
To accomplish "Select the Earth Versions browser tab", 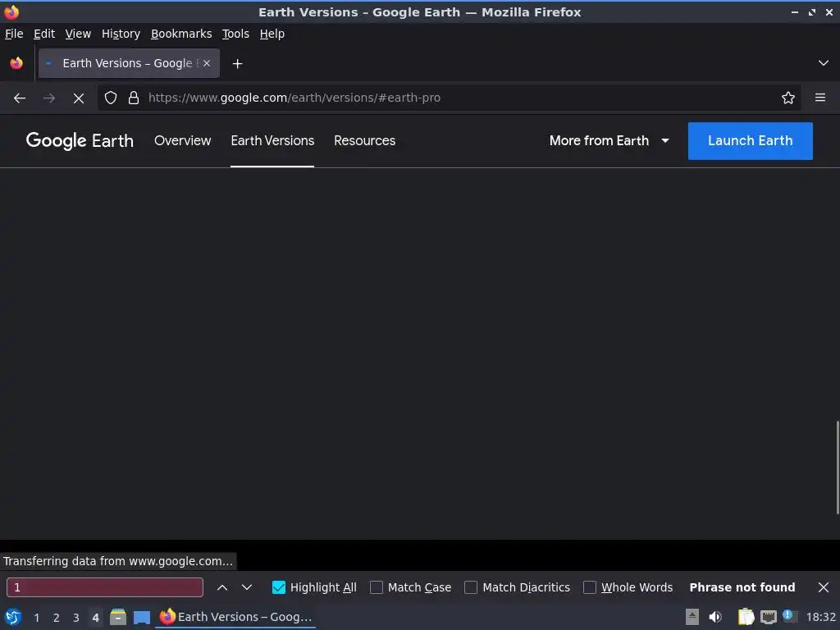I will point(129,63).
